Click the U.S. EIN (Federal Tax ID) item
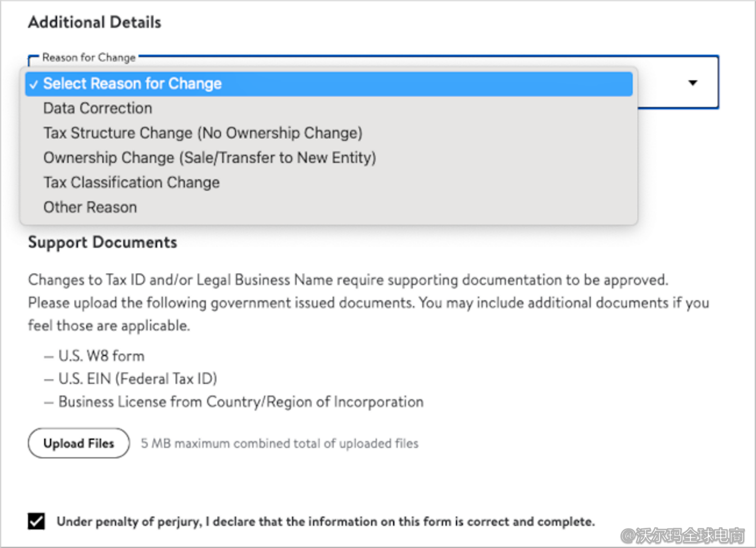Image resolution: width=756 pixels, height=548 pixels. 138,379
